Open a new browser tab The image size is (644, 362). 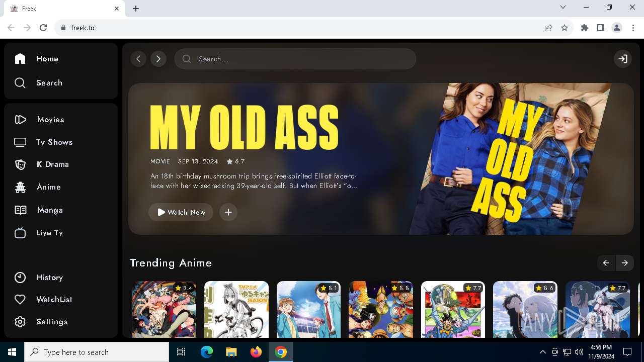click(136, 9)
